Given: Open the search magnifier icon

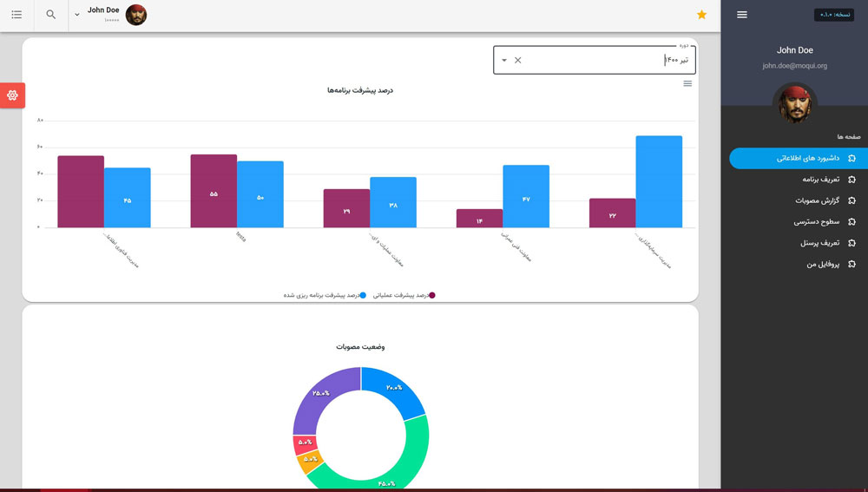Looking at the screenshot, I should click(x=51, y=15).
